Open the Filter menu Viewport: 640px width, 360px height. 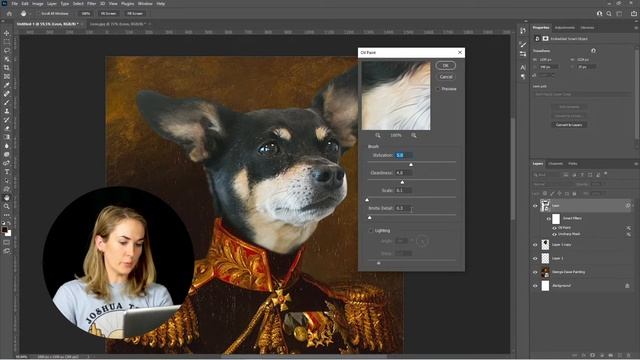coord(91,4)
